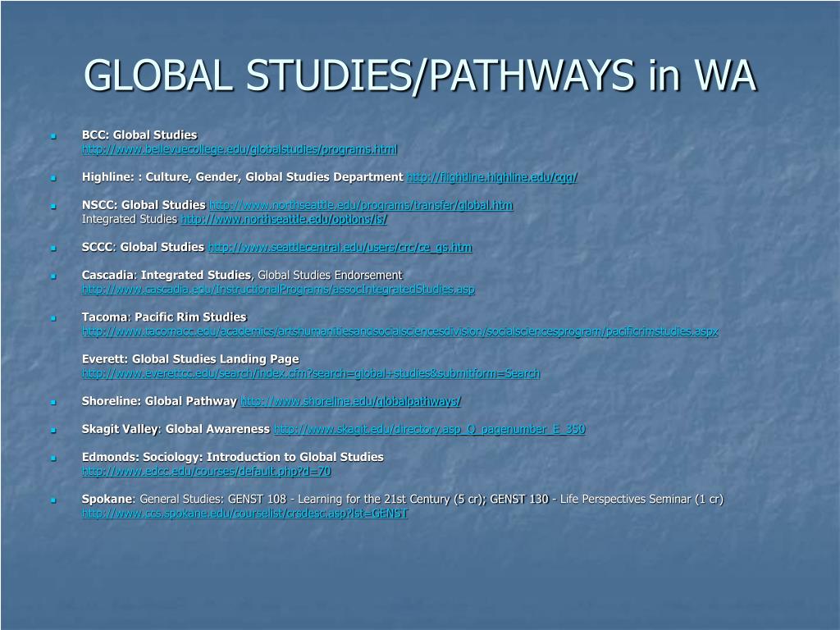Click the 'Skagit Valley: Global Awareness' label
The image size is (840, 630).
pos(176,429)
